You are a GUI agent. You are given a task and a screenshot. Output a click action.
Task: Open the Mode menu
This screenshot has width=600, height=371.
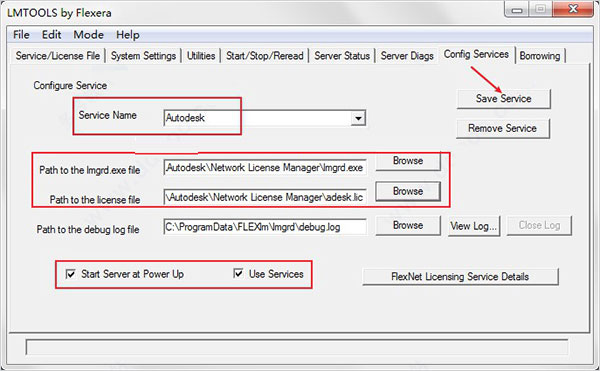[x=88, y=35]
